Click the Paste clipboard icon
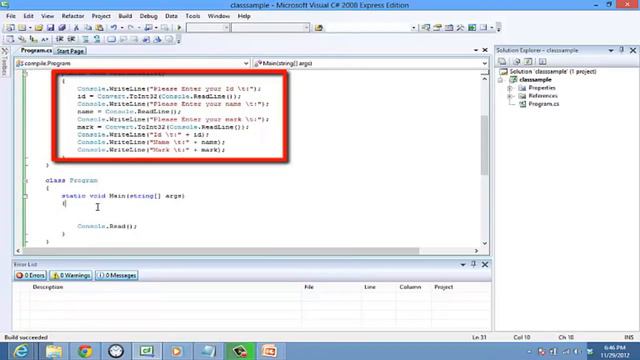Screen dimensions: 640x360 99,28
